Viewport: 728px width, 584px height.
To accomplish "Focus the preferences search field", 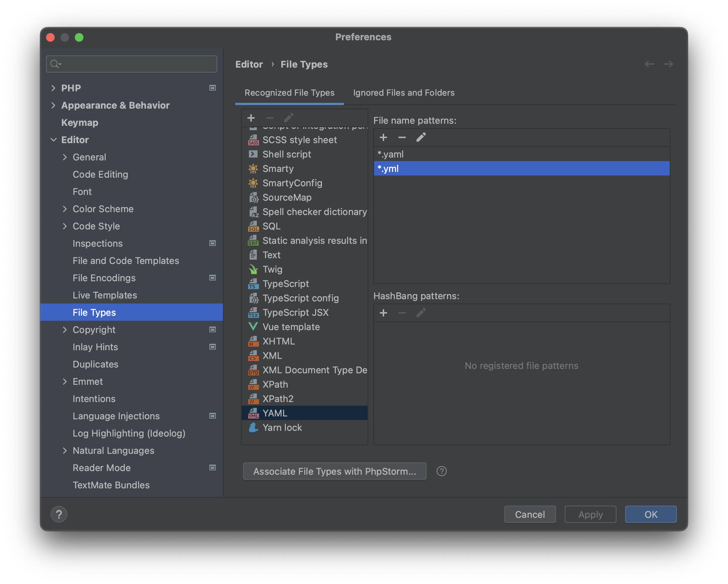I will click(x=137, y=64).
